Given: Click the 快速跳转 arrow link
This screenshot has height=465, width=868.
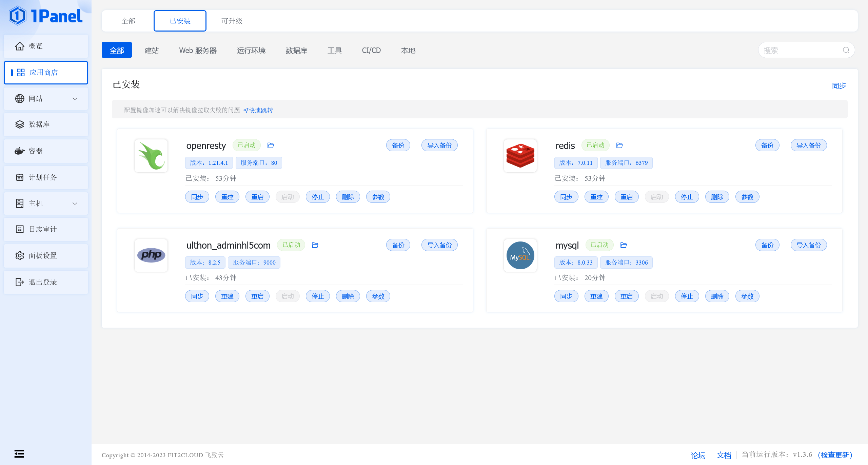Looking at the screenshot, I should (x=258, y=111).
